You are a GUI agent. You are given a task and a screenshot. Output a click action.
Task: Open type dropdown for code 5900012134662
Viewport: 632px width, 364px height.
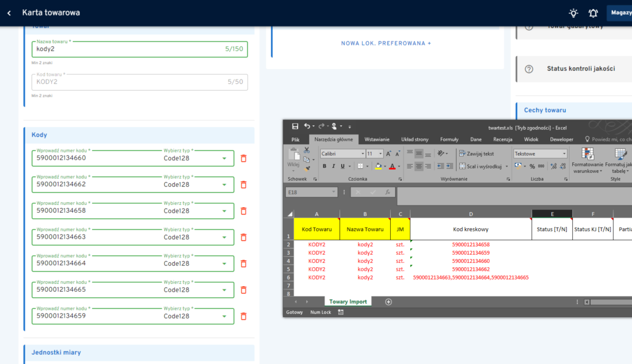point(223,185)
